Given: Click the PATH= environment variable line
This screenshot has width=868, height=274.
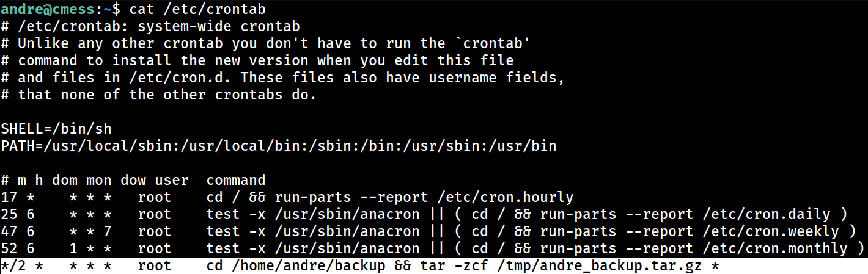Looking at the screenshot, I should [279, 146].
